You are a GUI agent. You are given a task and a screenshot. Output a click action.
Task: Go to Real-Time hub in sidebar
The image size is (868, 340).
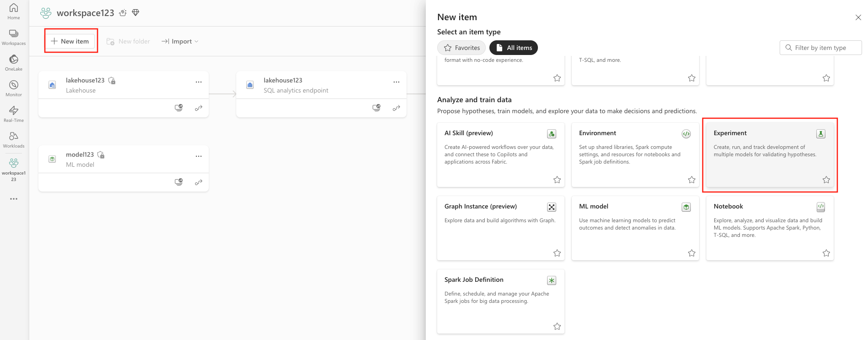(x=14, y=114)
